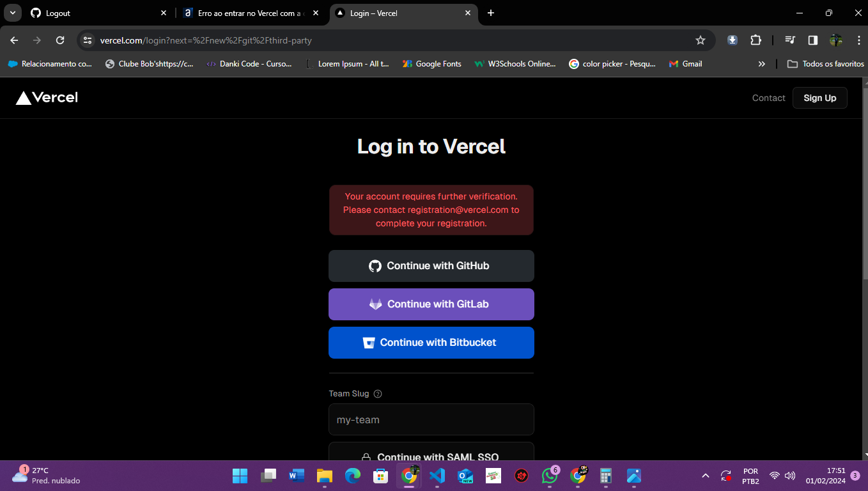This screenshot has width=868, height=491.
Task: Open the W3Schools Online bookmark
Action: pyautogui.click(x=515, y=64)
